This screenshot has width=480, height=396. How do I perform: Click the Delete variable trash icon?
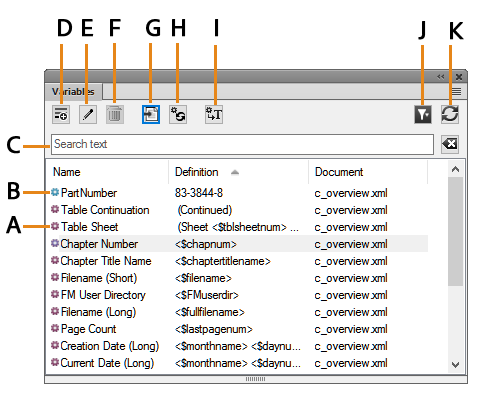115,115
